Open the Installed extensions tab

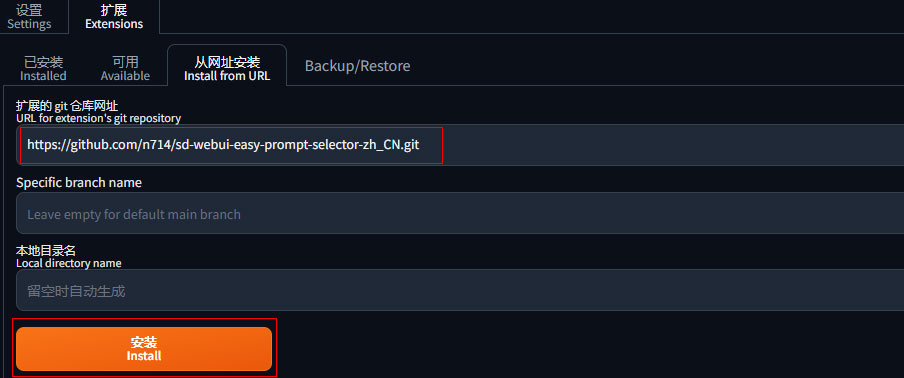pos(43,69)
